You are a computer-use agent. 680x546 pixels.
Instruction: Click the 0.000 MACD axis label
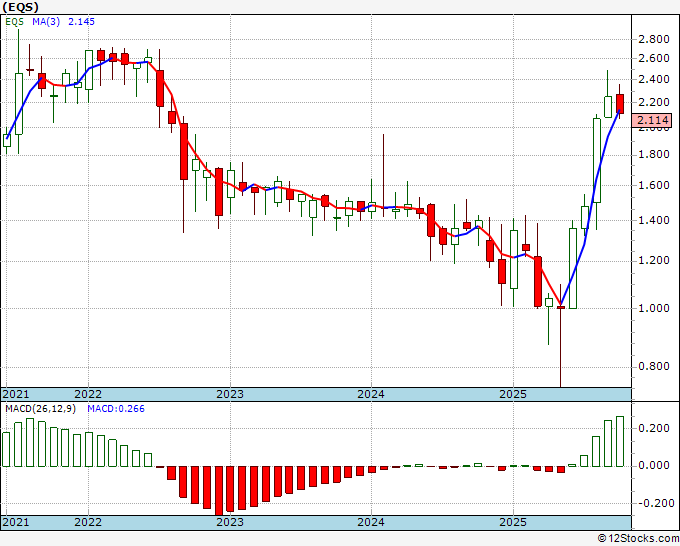tap(654, 466)
